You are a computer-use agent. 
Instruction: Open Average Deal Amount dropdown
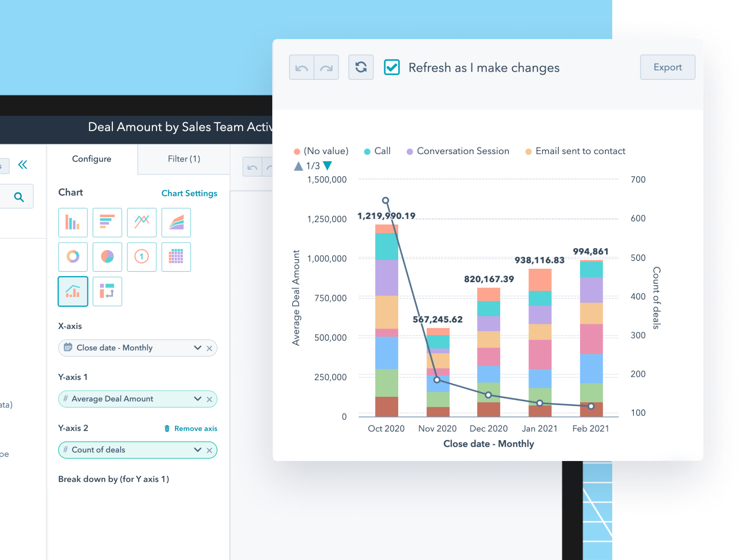(x=198, y=399)
